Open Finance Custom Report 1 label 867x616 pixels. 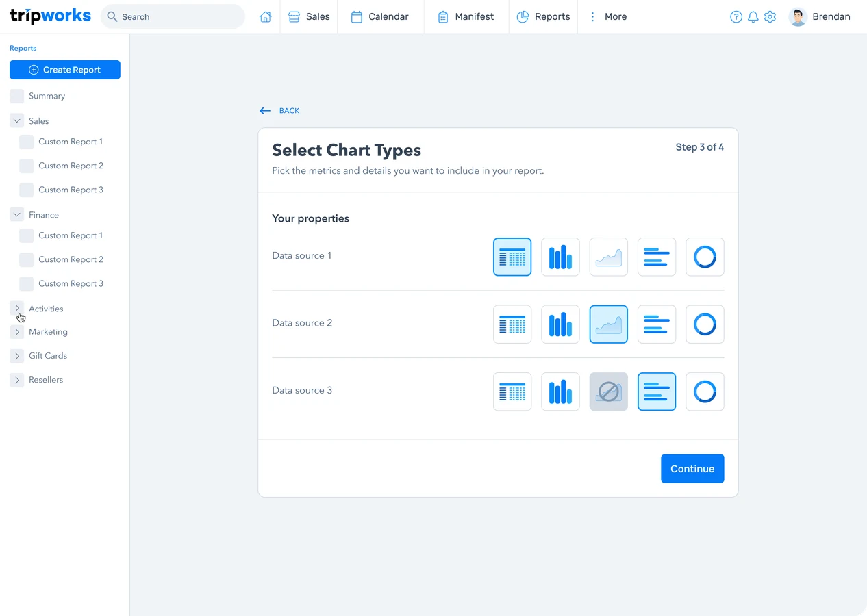[71, 235]
